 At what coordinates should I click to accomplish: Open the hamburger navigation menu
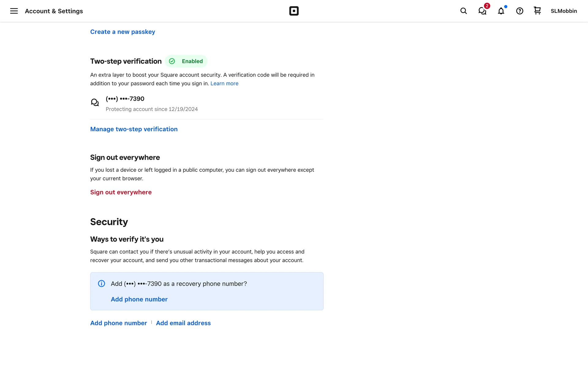coord(14,11)
